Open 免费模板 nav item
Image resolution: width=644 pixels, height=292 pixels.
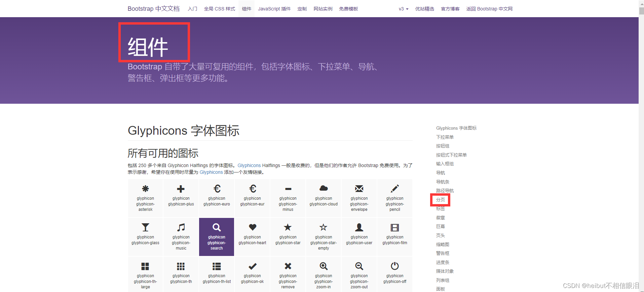tap(348, 9)
